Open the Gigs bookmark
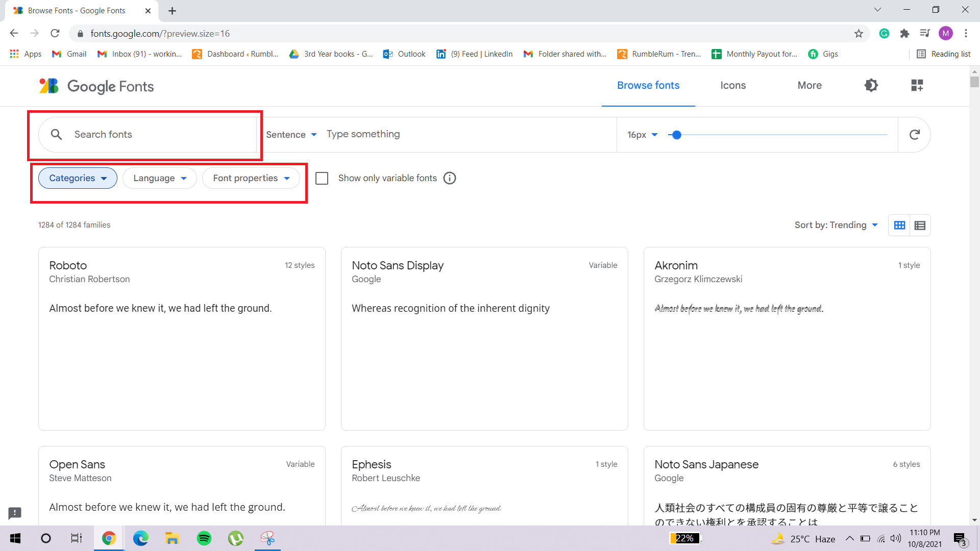This screenshot has width=980, height=551. [x=823, y=54]
